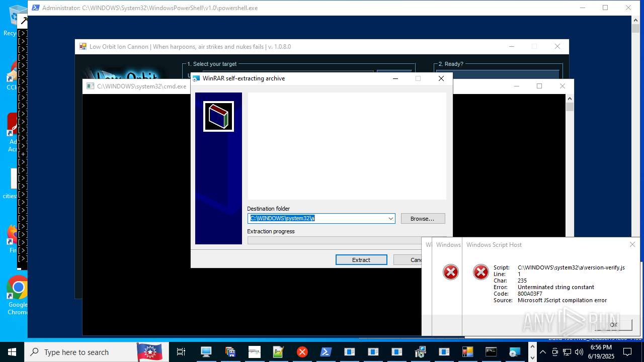Screen dimensions: 644x362
Task: Click the red X circle taskbar icon
Action: 302,352
